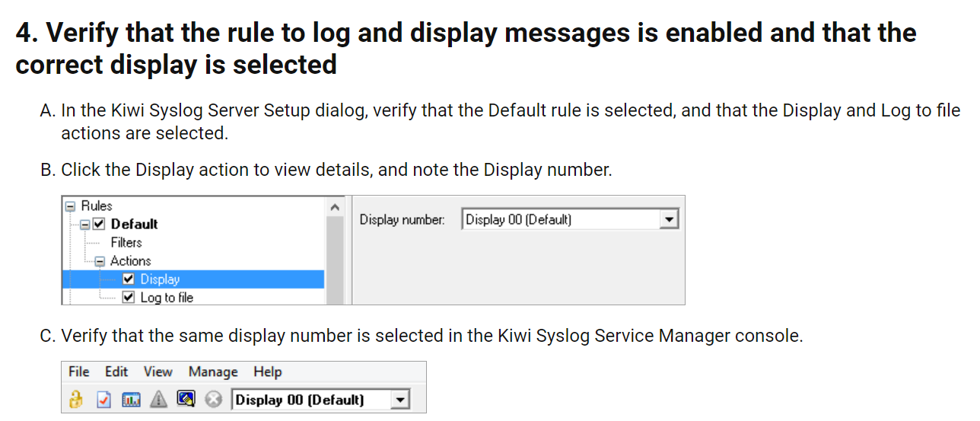Viewport: 980px width, 421px height.
Task: Collapse the Default rule node
Action: tap(84, 224)
